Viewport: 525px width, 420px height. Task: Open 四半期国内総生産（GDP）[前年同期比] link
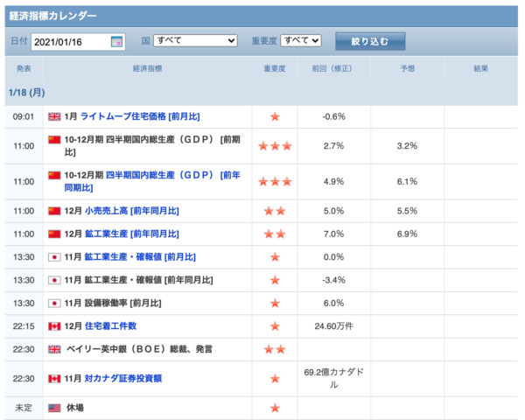[152, 181]
